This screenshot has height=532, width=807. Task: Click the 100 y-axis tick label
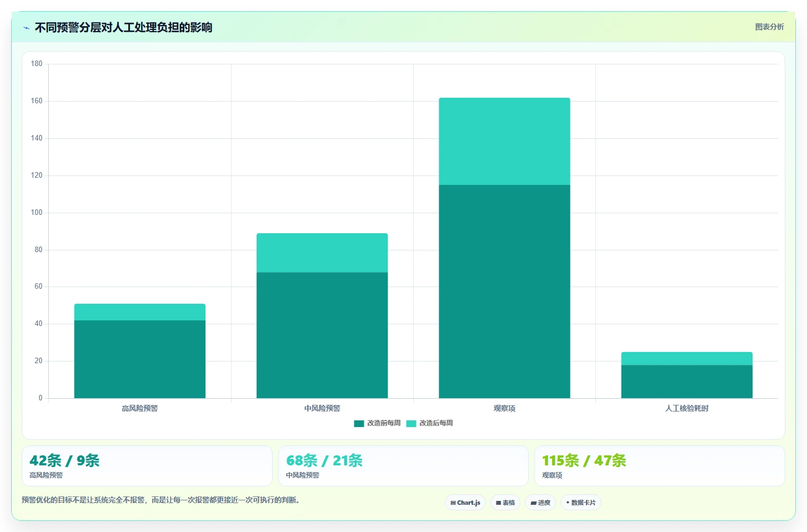point(37,213)
